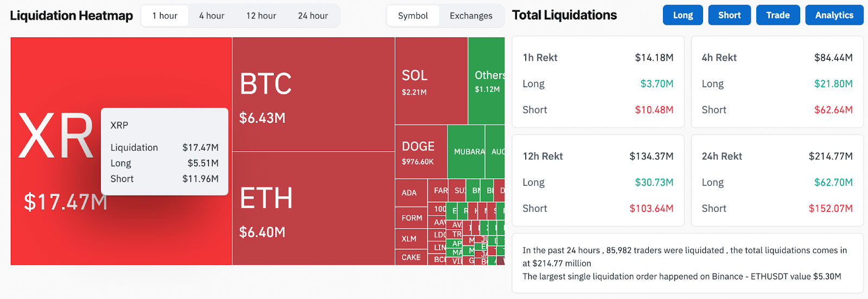The height and width of the screenshot is (299, 868).
Task: Select the 4 hour timeframe
Action: point(212,16)
